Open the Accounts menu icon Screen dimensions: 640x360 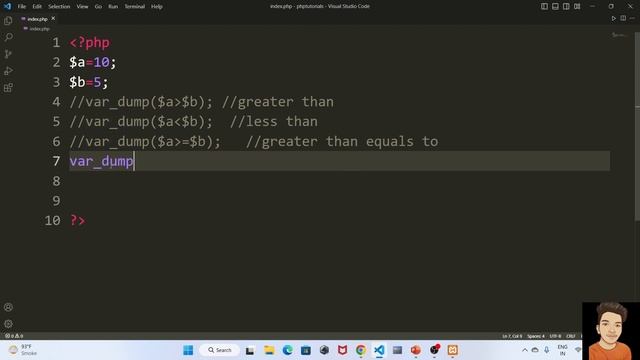[8, 307]
